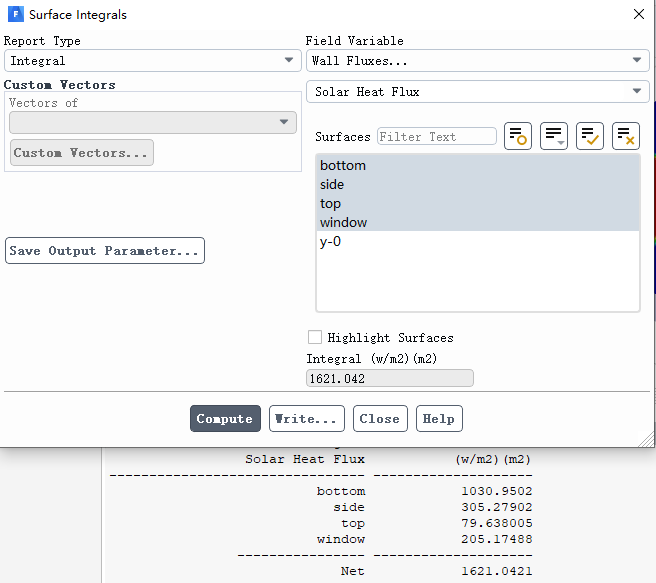Expand the Wall Fluxes field variable dropdown
This screenshot has height=583, width=656.
(x=477, y=61)
